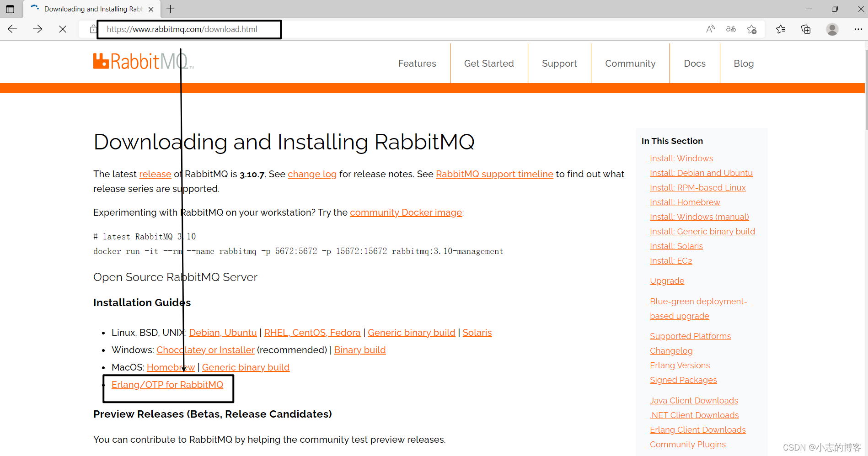Click the RabbitMQ logo
The image size is (868, 456).
(x=144, y=61)
